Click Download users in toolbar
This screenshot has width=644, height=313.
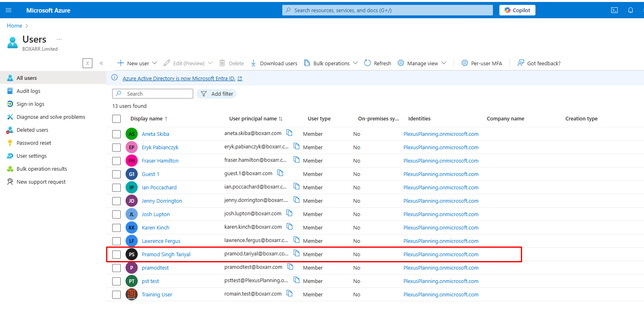coord(274,63)
